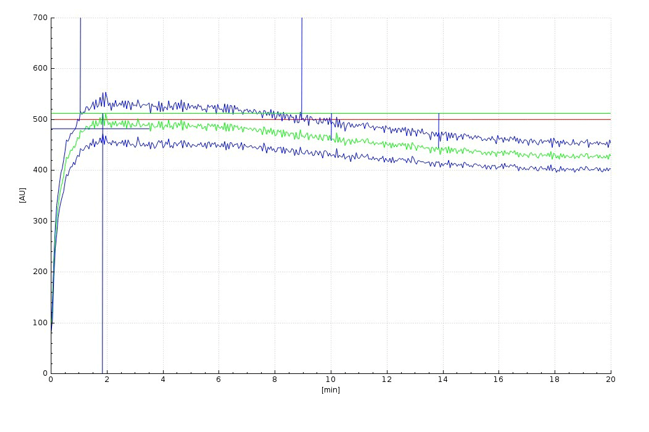Click the 200 label on the vertical axis

pyautogui.click(x=40, y=271)
